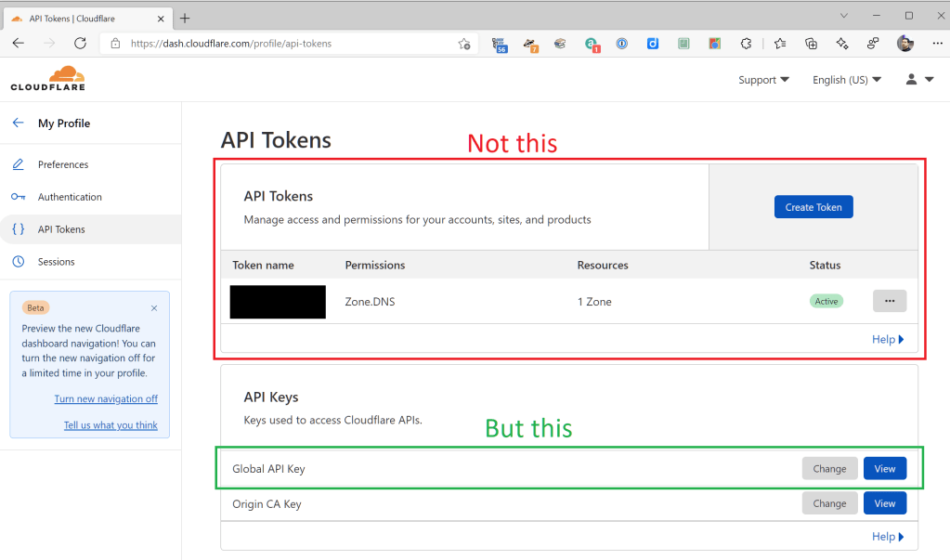Open Authentication in the sidebar
The height and width of the screenshot is (560, 950).
[x=70, y=197]
